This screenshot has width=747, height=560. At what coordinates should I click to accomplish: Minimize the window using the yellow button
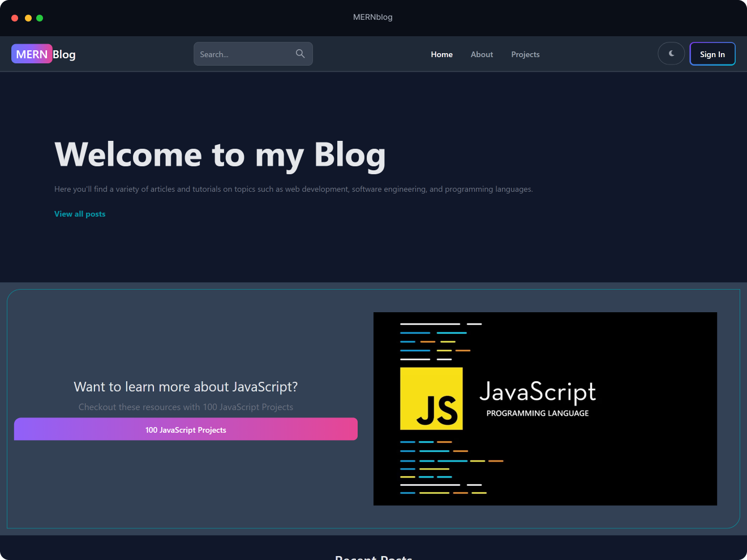coord(28,18)
